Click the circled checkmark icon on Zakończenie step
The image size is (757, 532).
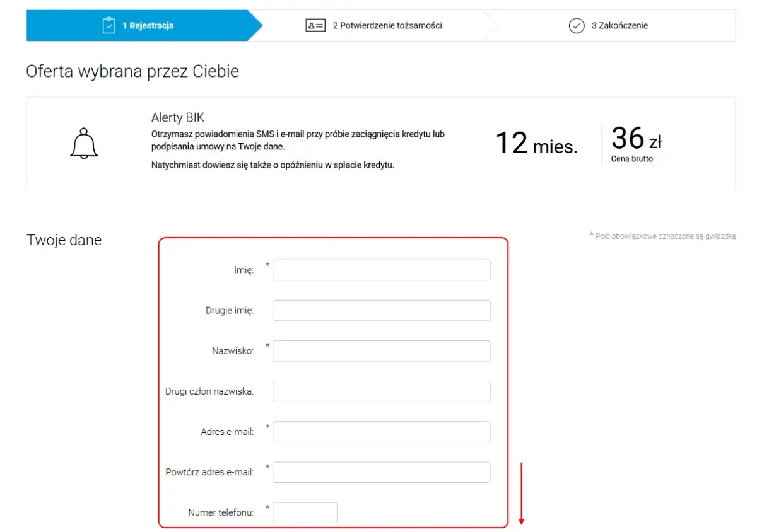[576, 26]
